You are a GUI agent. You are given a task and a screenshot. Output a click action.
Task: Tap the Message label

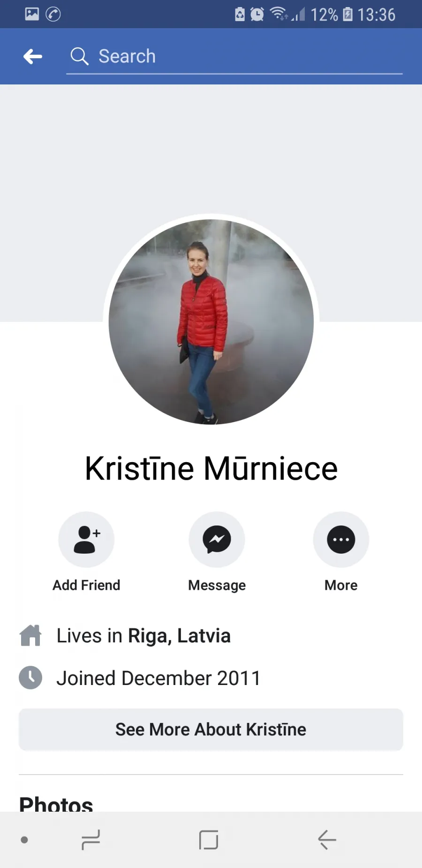(217, 586)
